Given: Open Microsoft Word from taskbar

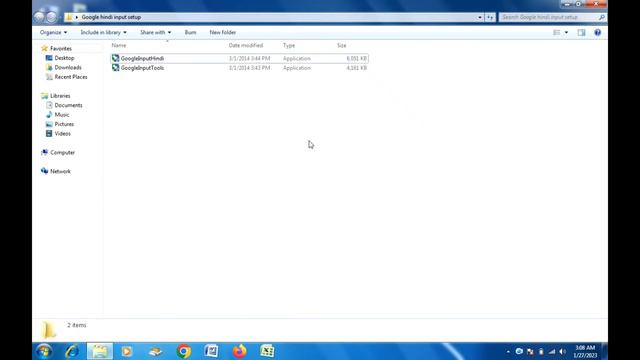Looking at the screenshot, I should click(211, 351).
